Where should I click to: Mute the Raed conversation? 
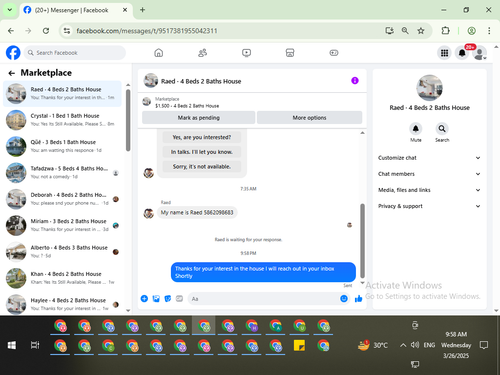click(416, 129)
